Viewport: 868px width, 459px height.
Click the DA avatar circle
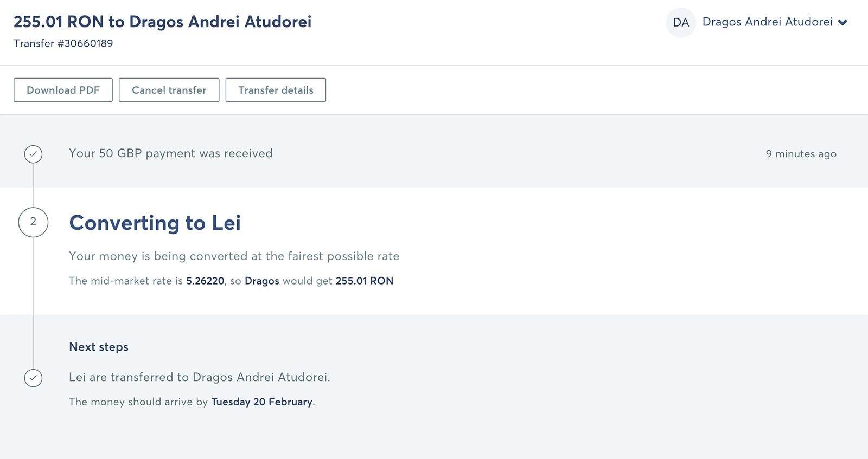click(681, 22)
